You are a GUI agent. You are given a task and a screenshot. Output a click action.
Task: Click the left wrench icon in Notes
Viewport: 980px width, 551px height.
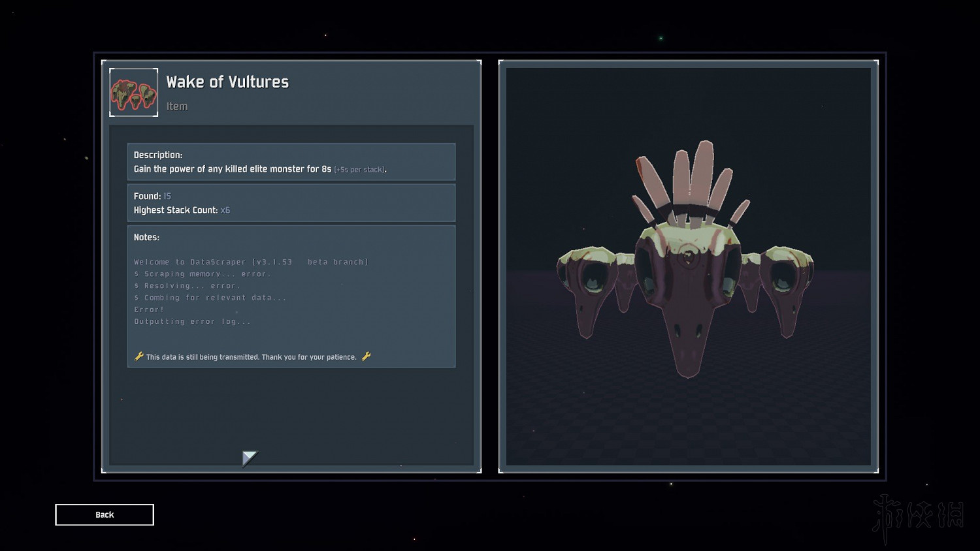tap(139, 356)
